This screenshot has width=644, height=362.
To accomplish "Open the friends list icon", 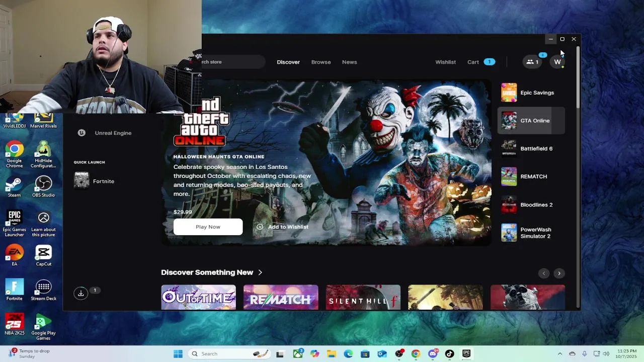I will click(532, 62).
